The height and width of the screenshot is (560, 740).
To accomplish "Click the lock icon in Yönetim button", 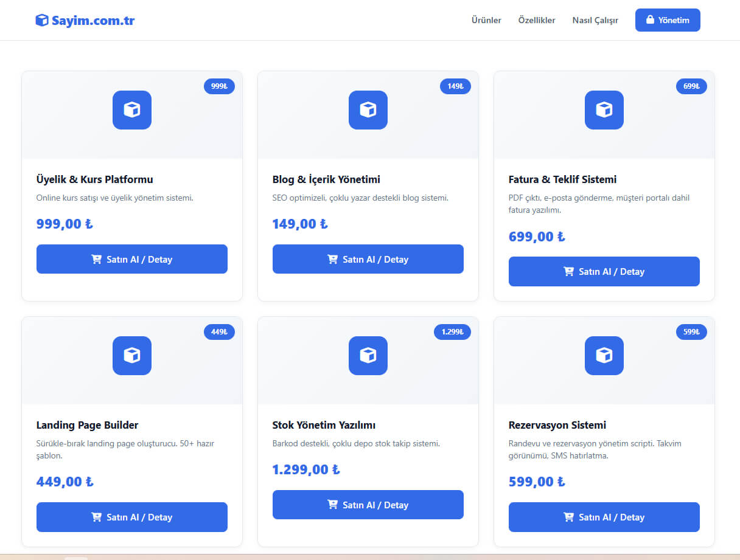I will click(650, 20).
